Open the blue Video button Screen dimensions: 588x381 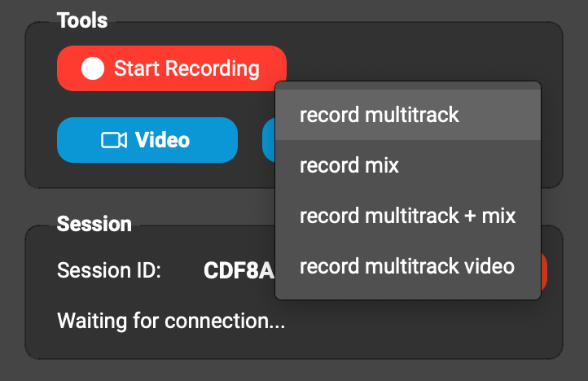point(147,140)
